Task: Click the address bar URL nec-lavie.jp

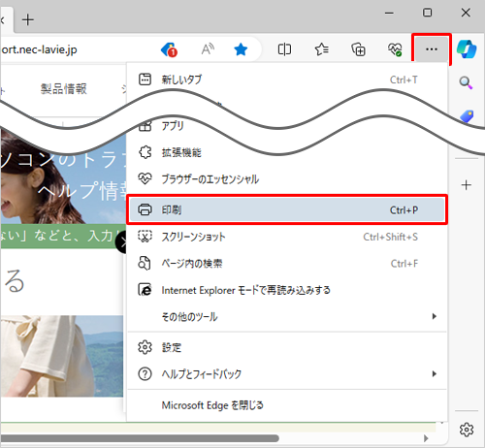Action: (39, 49)
